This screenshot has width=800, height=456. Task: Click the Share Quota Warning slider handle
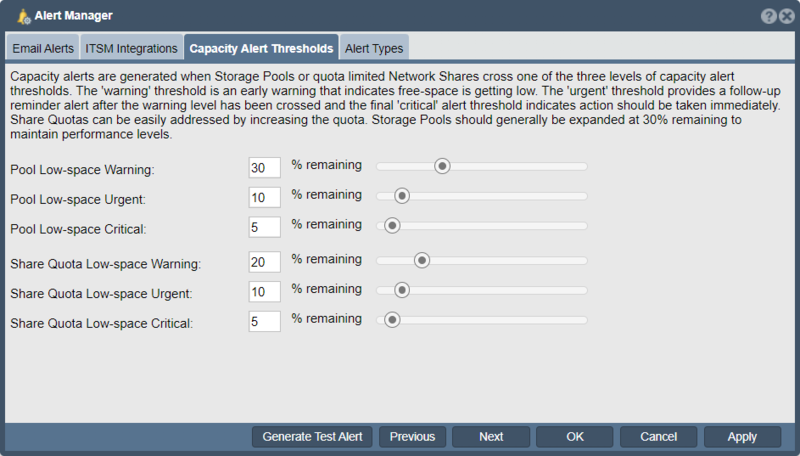422,260
